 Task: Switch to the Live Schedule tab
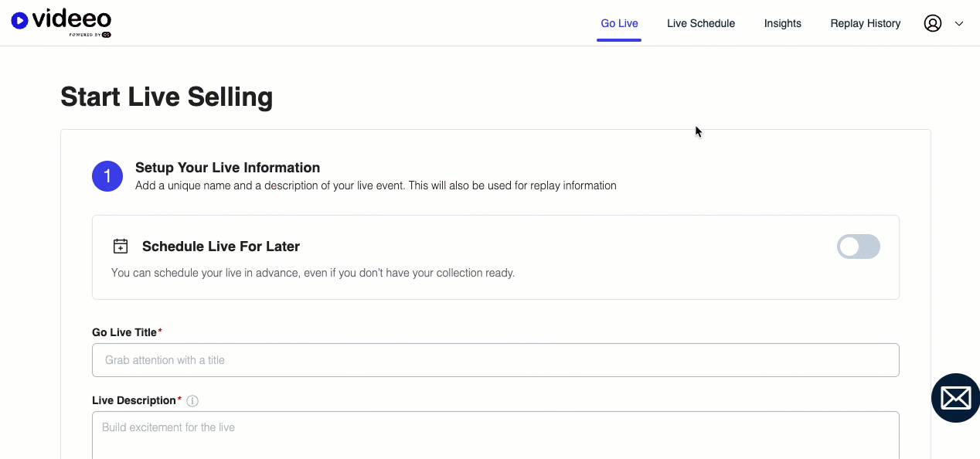click(x=701, y=23)
